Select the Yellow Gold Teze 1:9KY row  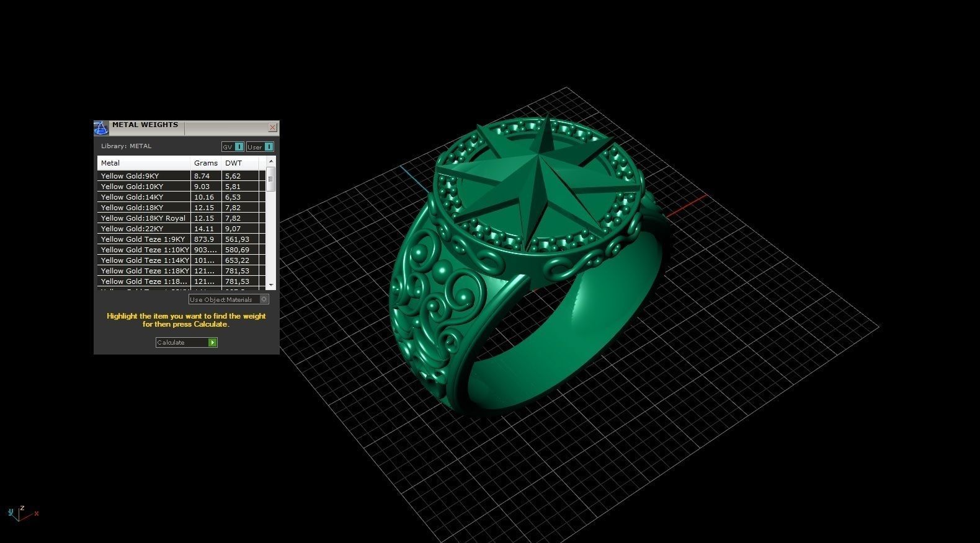coord(181,239)
